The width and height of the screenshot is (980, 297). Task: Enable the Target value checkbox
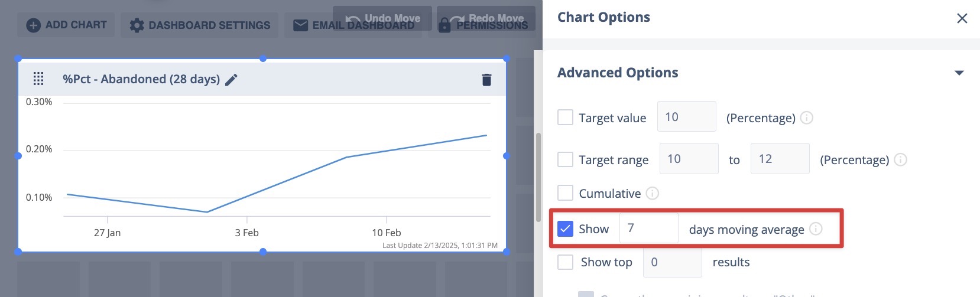pyautogui.click(x=565, y=117)
